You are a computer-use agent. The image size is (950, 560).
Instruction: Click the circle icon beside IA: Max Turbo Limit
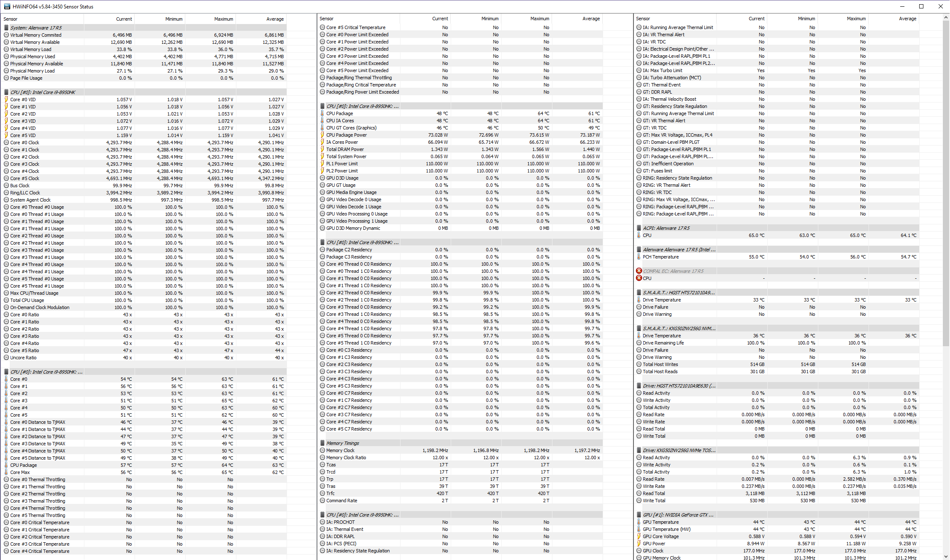point(639,70)
